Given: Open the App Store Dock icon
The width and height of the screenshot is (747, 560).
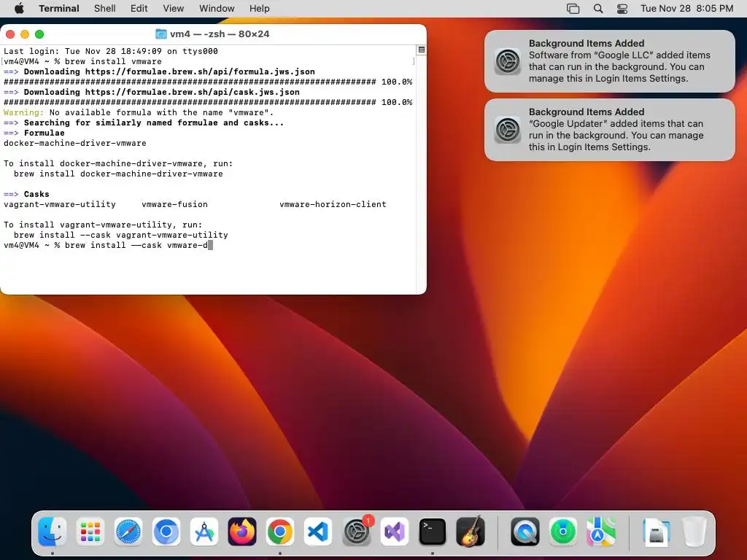Looking at the screenshot, I should point(204,532).
